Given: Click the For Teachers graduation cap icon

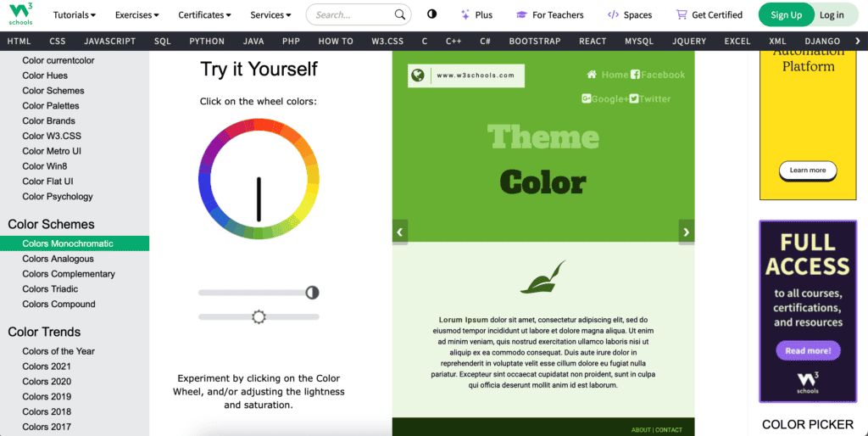Looking at the screenshot, I should [x=521, y=15].
